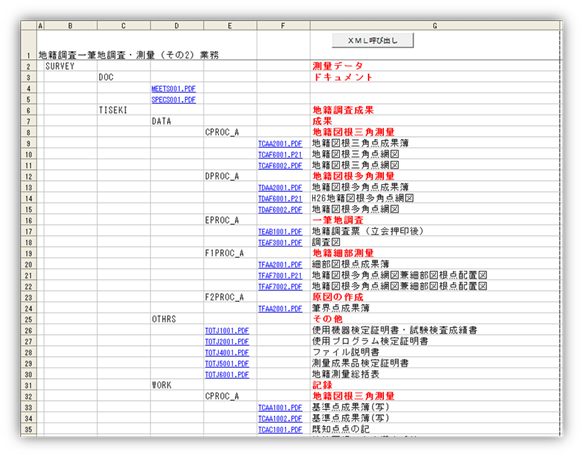Image resolution: width=583 pixels, height=457 pixels.
Task: Open the TOTJ6001.PDF link
Action: (227, 375)
